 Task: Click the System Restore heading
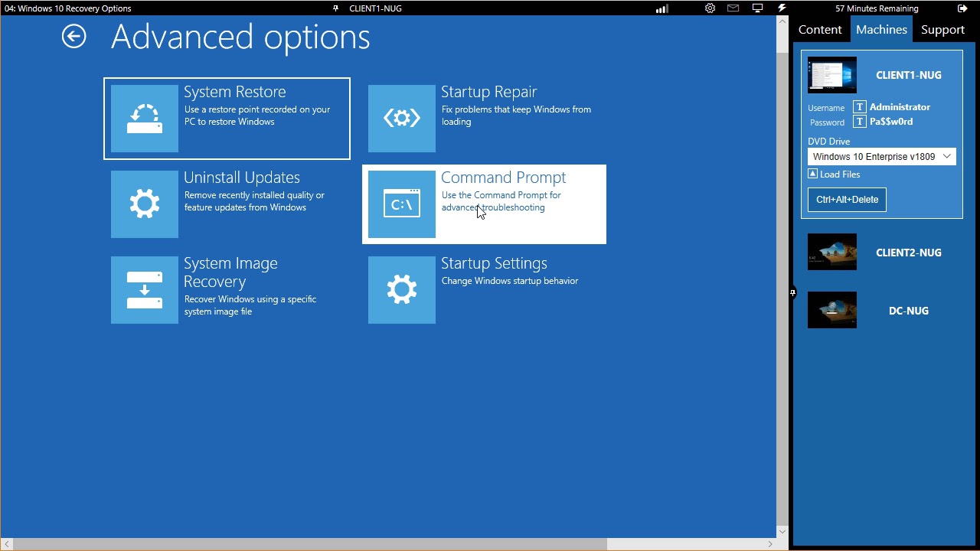tap(235, 92)
